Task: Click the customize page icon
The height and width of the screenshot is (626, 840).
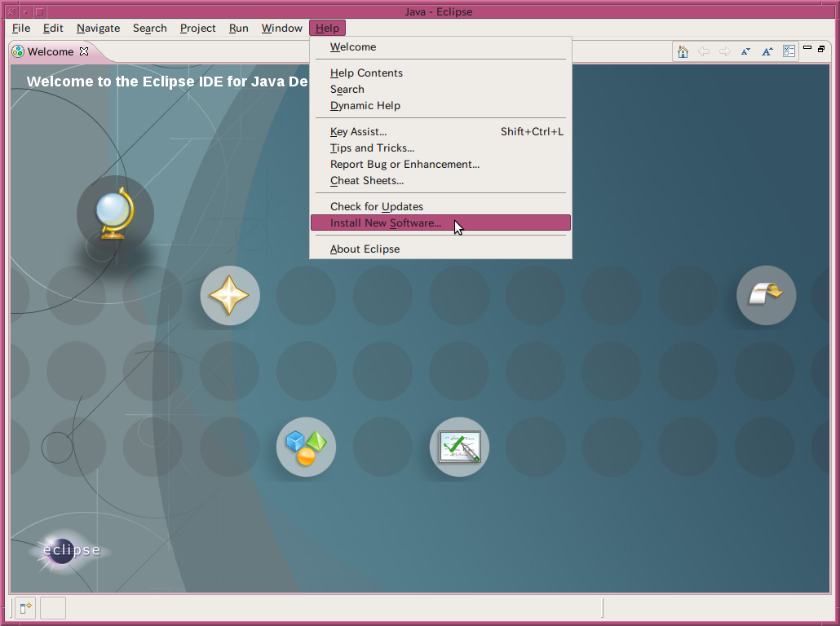Action: point(789,51)
